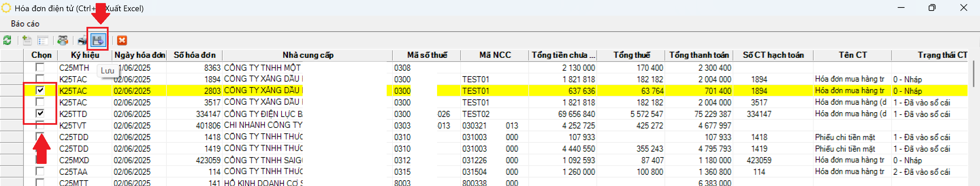
Task: Click the add new document icon
Action: [27, 40]
